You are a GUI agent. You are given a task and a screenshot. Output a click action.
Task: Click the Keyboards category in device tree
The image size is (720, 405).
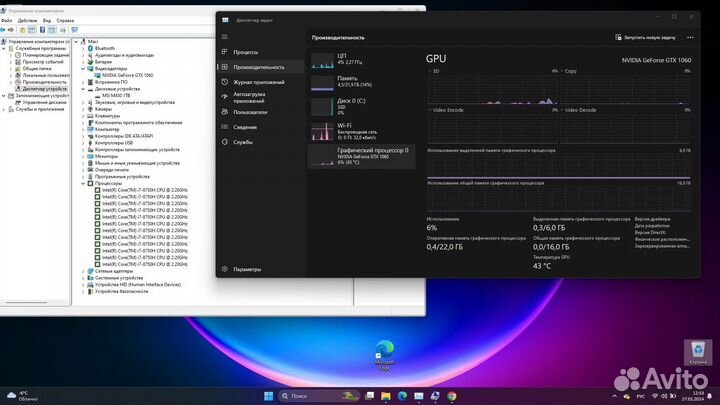(x=107, y=116)
